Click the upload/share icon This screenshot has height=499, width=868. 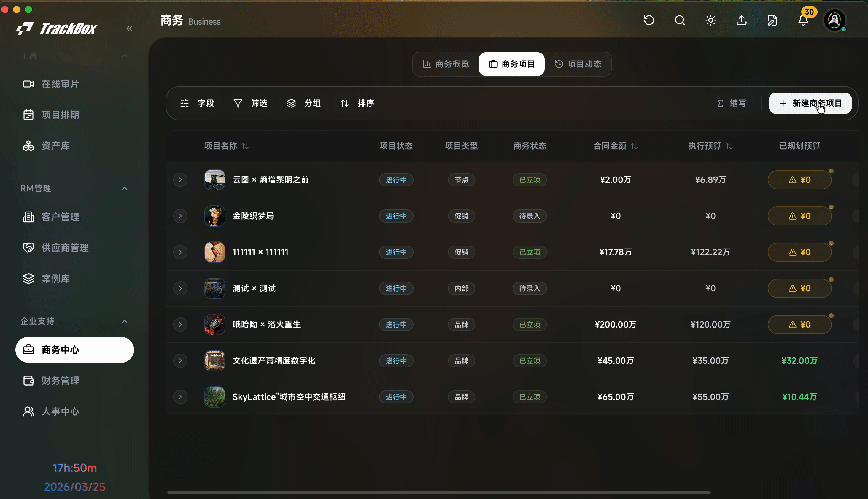pos(742,20)
